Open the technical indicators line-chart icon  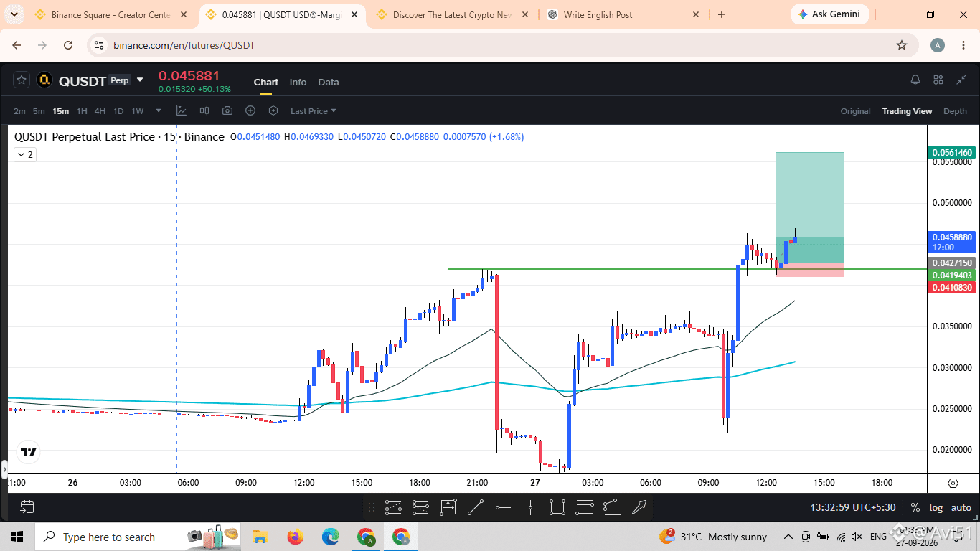[182, 110]
